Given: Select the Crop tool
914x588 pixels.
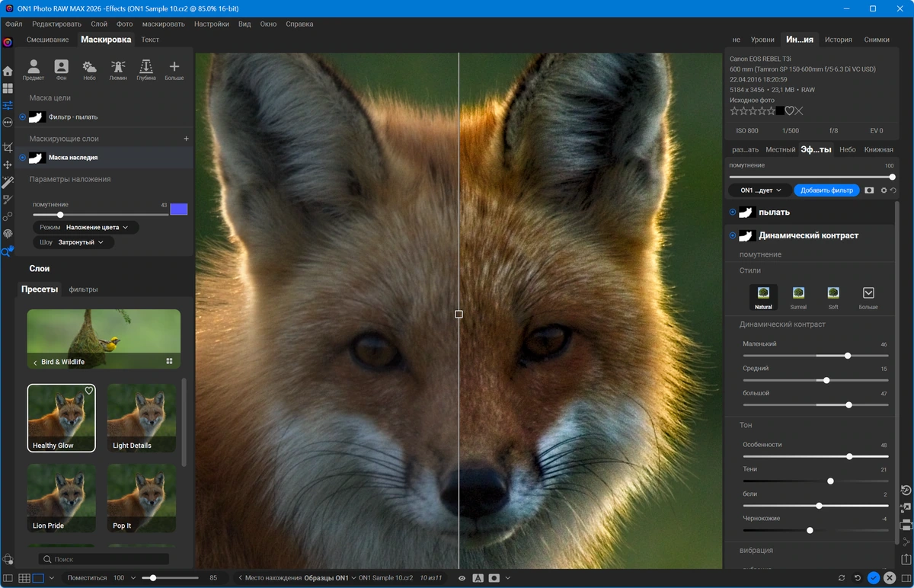Looking at the screenshot, I should 8,148.
